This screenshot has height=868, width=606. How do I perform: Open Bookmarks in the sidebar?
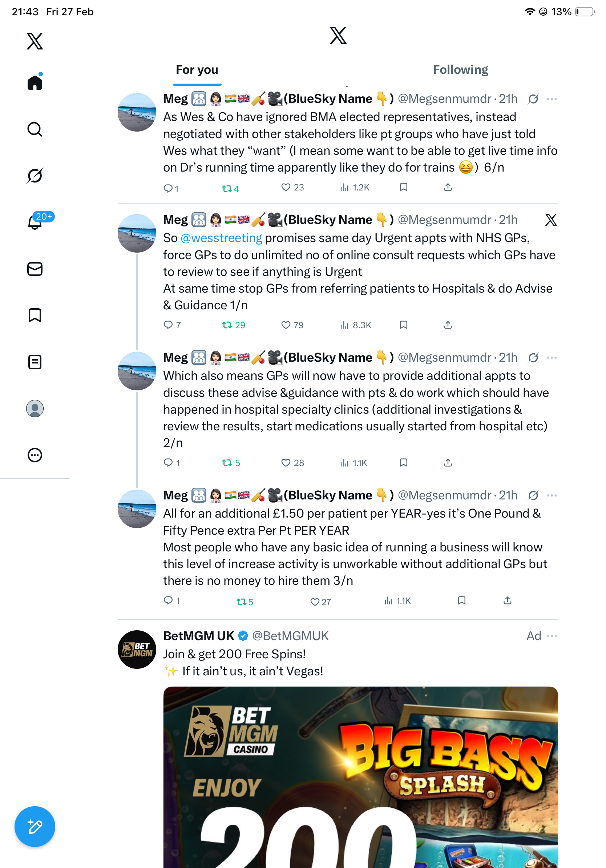[35, 315]
